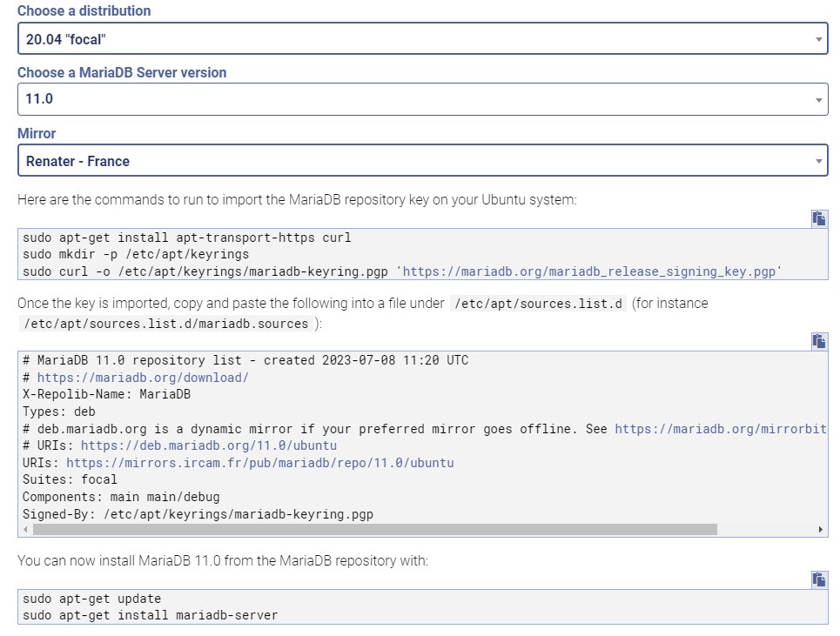Open the Mirror dropdown showing Renater - France

point(422,161)
